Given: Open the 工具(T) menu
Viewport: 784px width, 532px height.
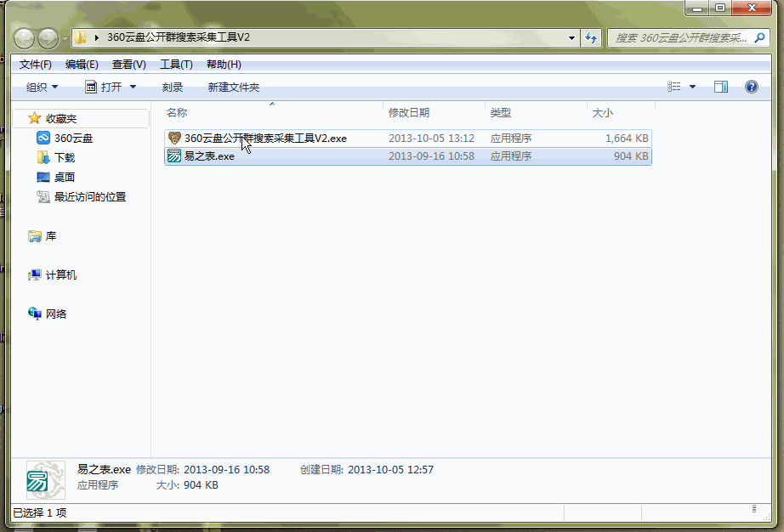Looking at the screenshot, I should (x=176, y=65).
